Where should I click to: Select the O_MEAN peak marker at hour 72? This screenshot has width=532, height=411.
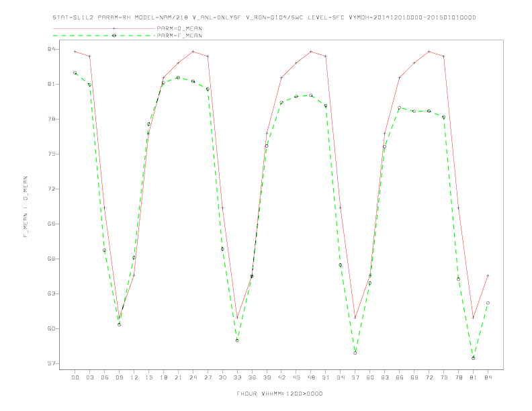(429, 52)
